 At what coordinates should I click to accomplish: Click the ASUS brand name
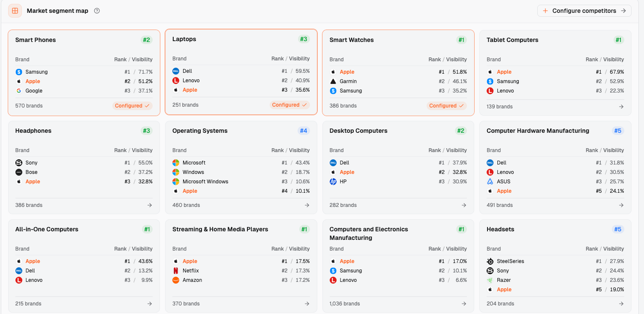tap(504, 182)
